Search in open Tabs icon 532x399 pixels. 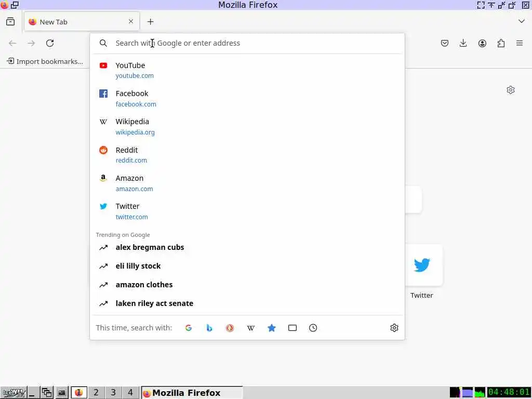pos(292,328)
